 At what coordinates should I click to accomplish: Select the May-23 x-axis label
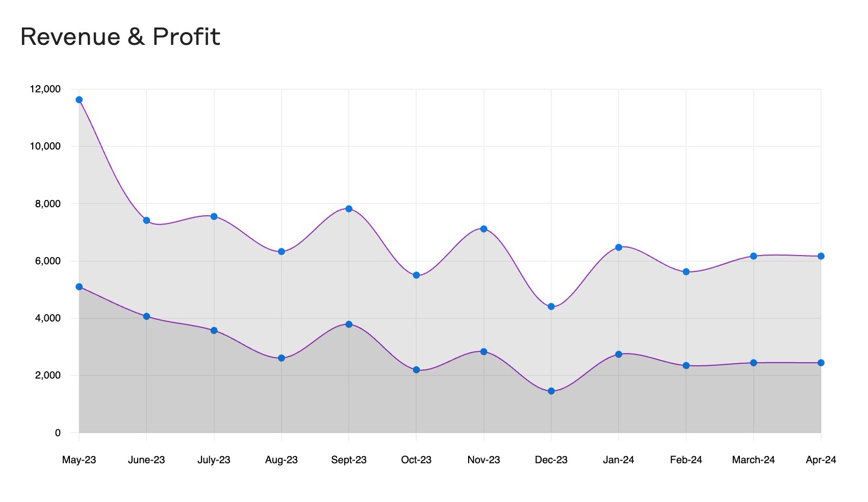pos(79,460)
